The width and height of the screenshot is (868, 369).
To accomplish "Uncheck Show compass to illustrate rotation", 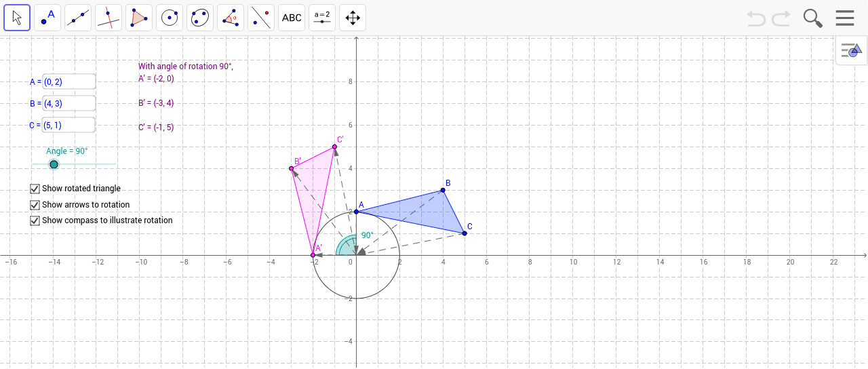I will point(35,220).
